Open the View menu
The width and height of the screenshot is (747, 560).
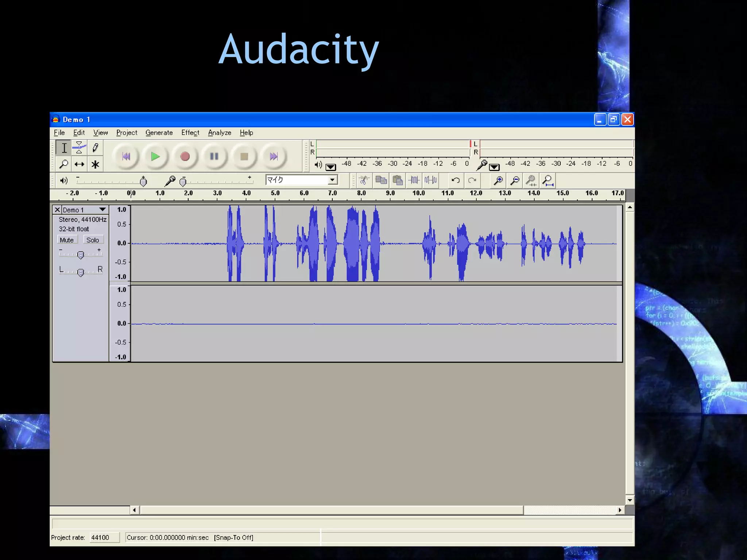(100, 133)
